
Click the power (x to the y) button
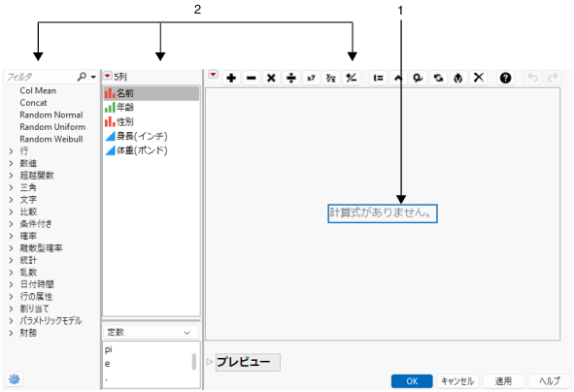point(311,78)
